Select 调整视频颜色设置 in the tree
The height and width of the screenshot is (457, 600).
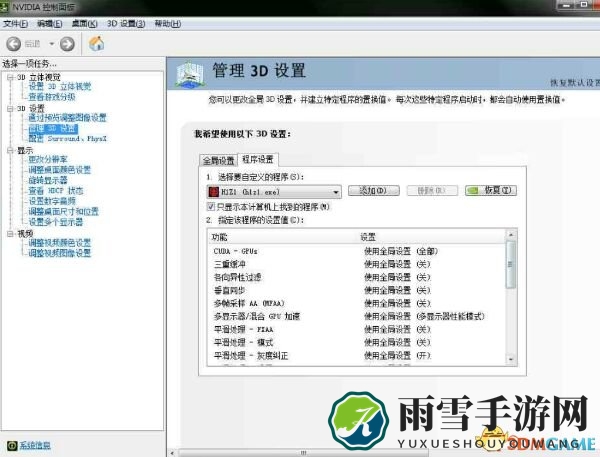click(x=60, y=243)
